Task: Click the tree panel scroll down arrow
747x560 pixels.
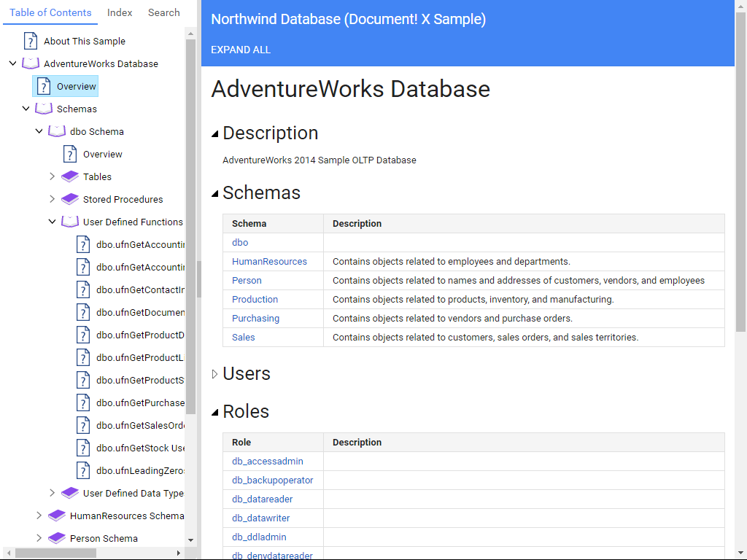Action: (x=190, y=540)
